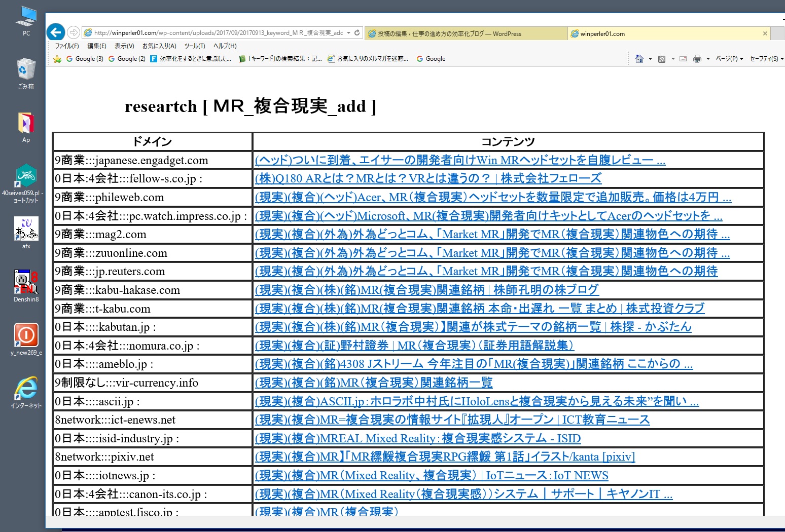The height and width of the screenshot is (532, 785).
Task: Click the Home icon in command bar
Action: coord(639,59)
